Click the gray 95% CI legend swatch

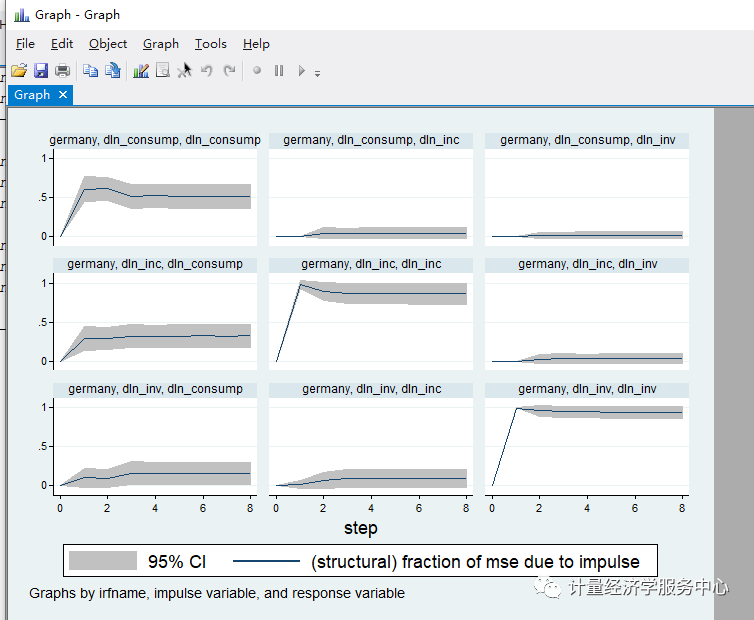coord(102,562)
